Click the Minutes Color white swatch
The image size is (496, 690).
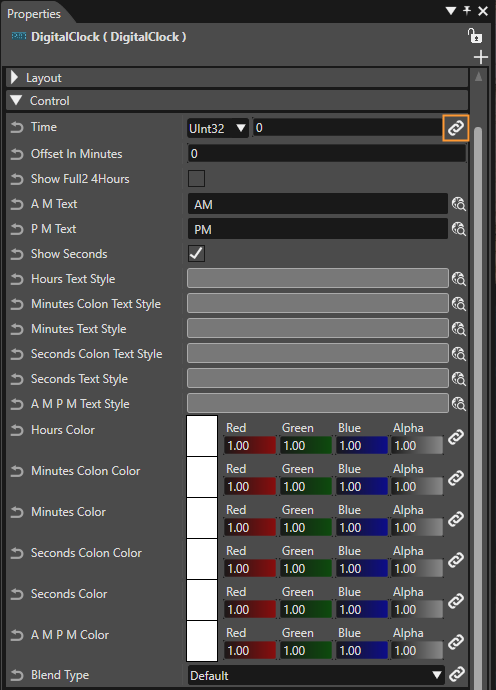tap(202, 518)
